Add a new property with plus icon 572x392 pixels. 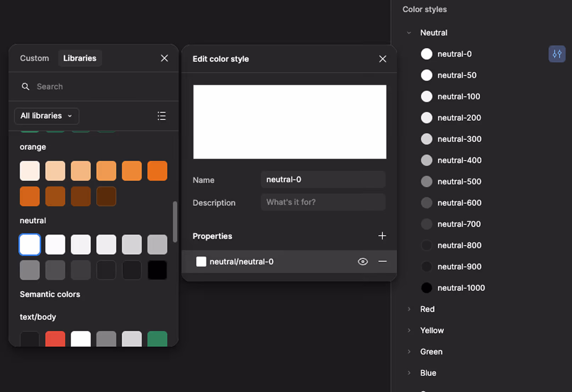pyautogui.click(x=382, y=236)
